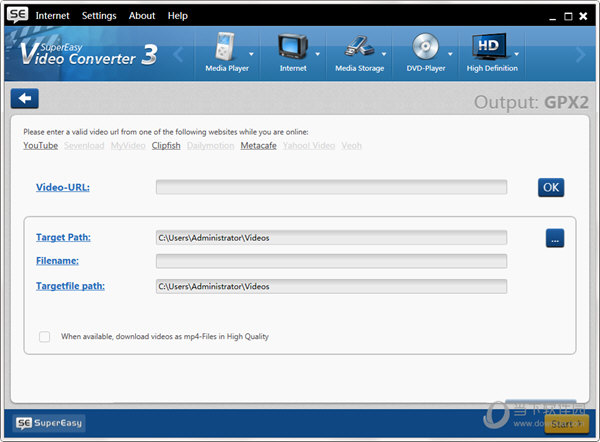600x442 pixels.
Task: Open the Settings menu
Action: click(99, 16)
